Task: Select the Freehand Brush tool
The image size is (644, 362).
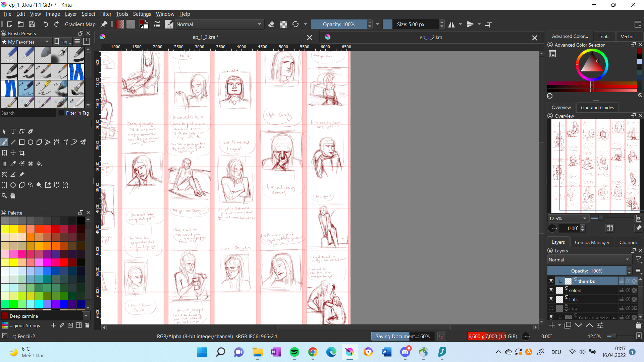Action: click(x=4, y=142)
